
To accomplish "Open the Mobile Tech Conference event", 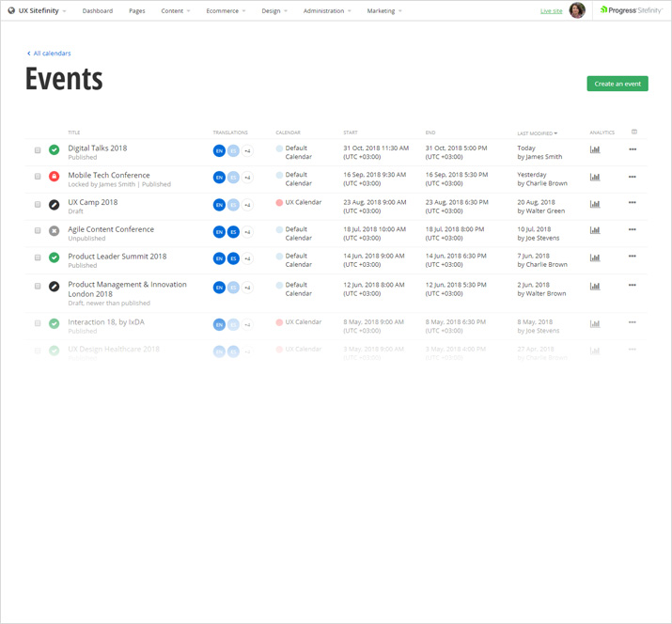I will tap(109, 175).
